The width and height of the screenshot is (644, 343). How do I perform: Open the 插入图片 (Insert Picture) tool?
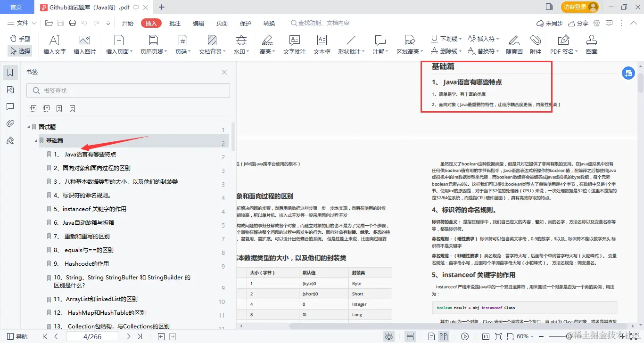tap(85, 44)
